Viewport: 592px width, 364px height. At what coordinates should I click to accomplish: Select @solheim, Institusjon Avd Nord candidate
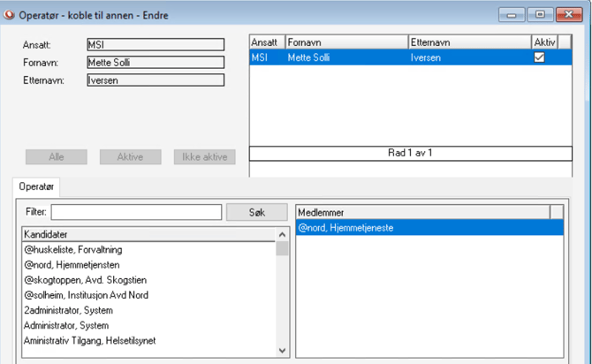tap(86, 295)
